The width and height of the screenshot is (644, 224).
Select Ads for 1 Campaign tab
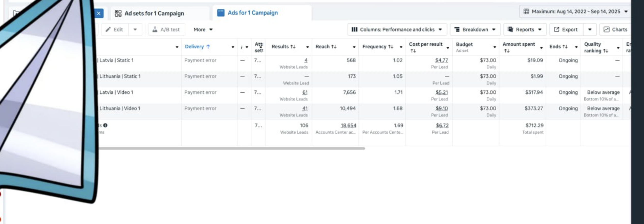252,13
